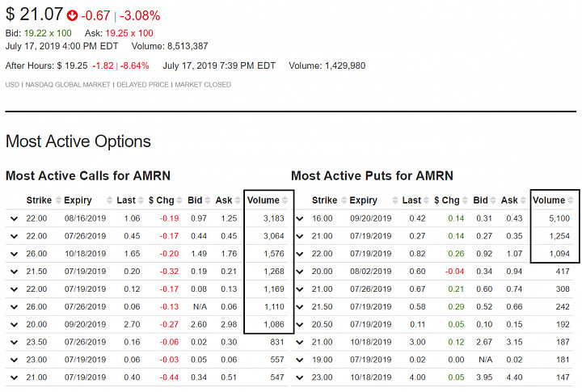Click the puts $ Chg column header
The image size is (582, 392).
447,200
